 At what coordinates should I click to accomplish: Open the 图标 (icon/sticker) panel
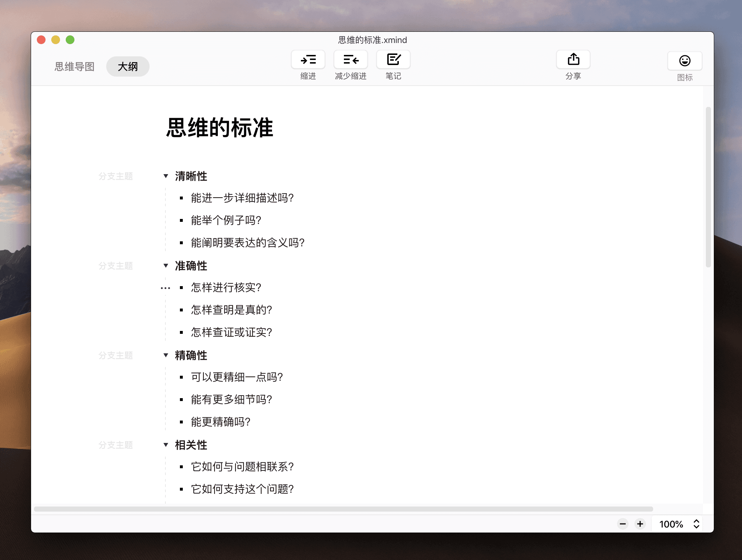[x=685, y=61]
